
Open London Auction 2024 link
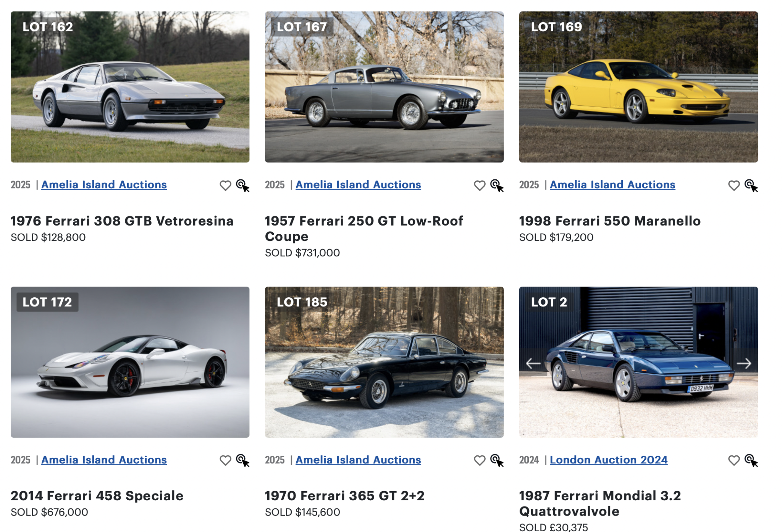coord(609,460)
